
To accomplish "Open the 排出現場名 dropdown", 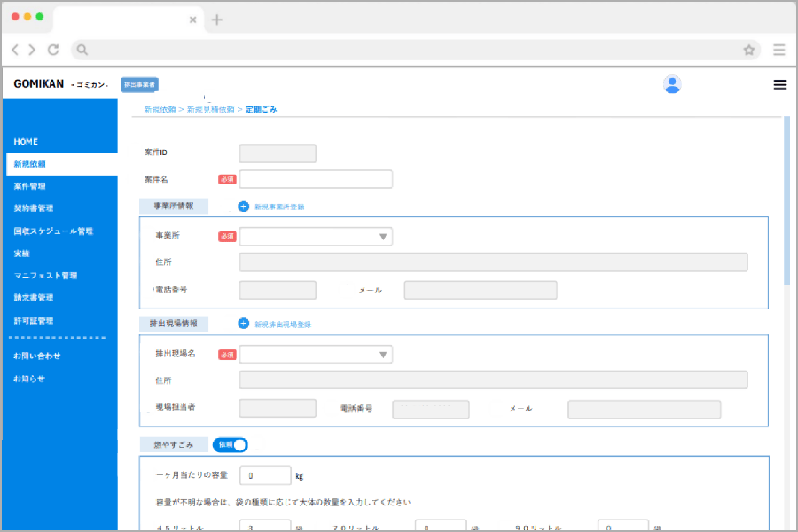I will [x=316, y=354].
